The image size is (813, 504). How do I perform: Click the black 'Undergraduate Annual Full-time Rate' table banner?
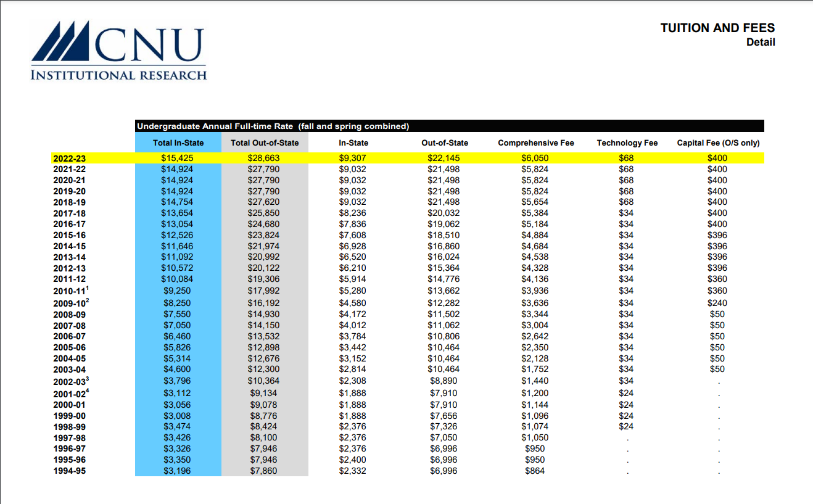coord(450,126)
